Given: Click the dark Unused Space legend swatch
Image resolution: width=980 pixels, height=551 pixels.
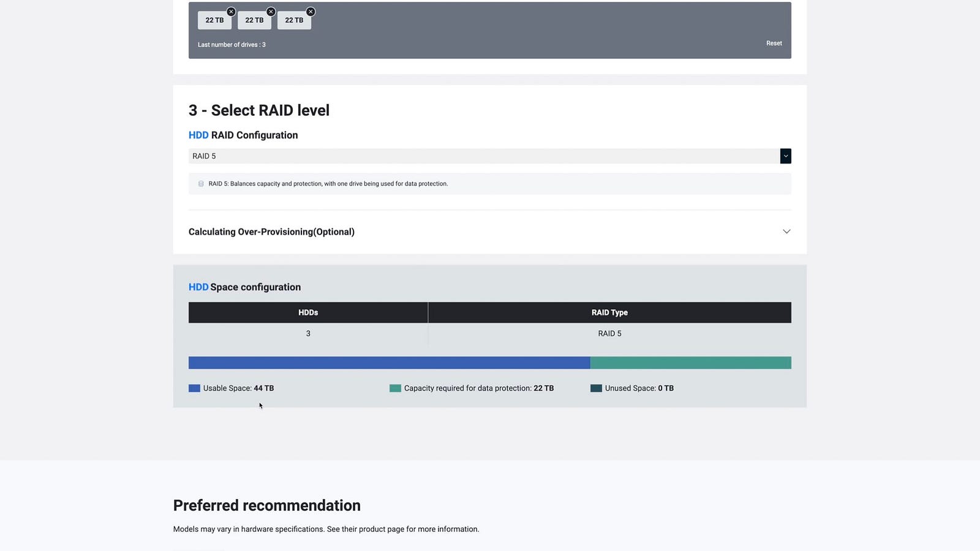Looking at the screenshot, I should [596, 388].
